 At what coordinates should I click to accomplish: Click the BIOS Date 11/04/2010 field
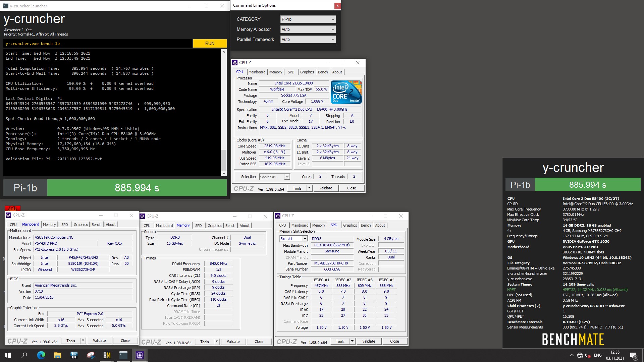83,298
